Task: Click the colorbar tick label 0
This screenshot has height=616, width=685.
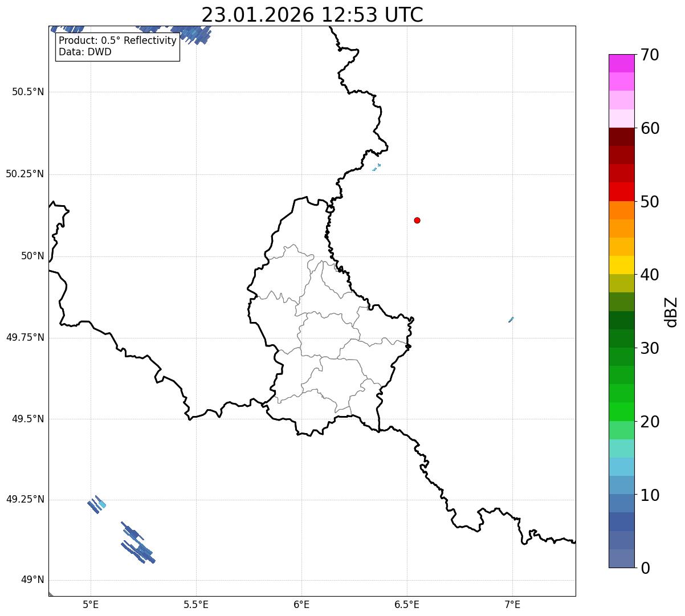Action: point(645,568)
